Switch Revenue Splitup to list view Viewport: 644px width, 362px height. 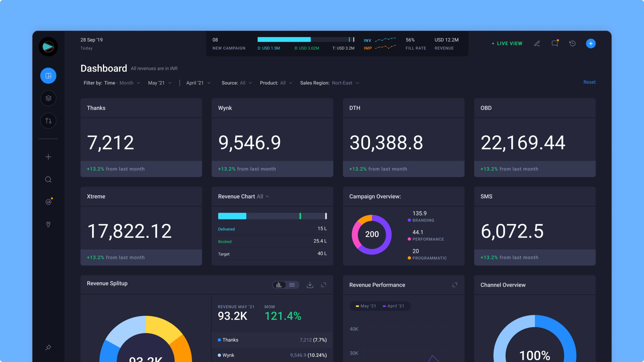pos(292,285)
